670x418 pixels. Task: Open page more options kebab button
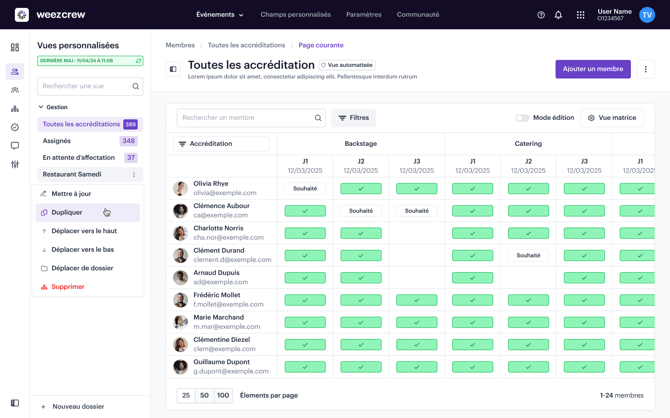645,69
